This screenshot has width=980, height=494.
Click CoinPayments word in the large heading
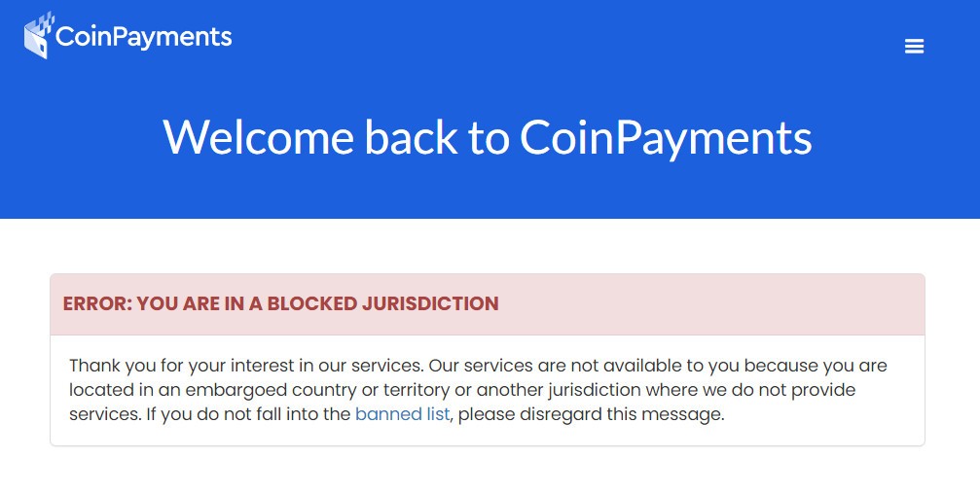[x=667, y=137]
